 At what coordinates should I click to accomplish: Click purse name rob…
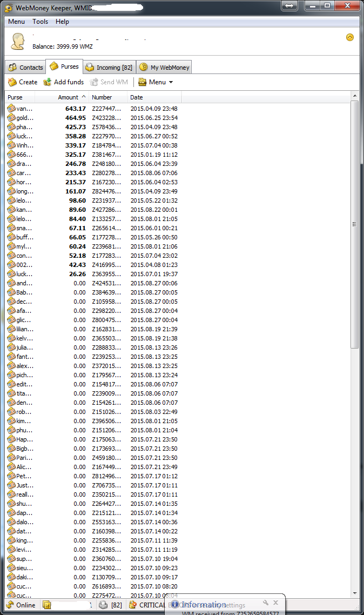[x=24, y=412]
